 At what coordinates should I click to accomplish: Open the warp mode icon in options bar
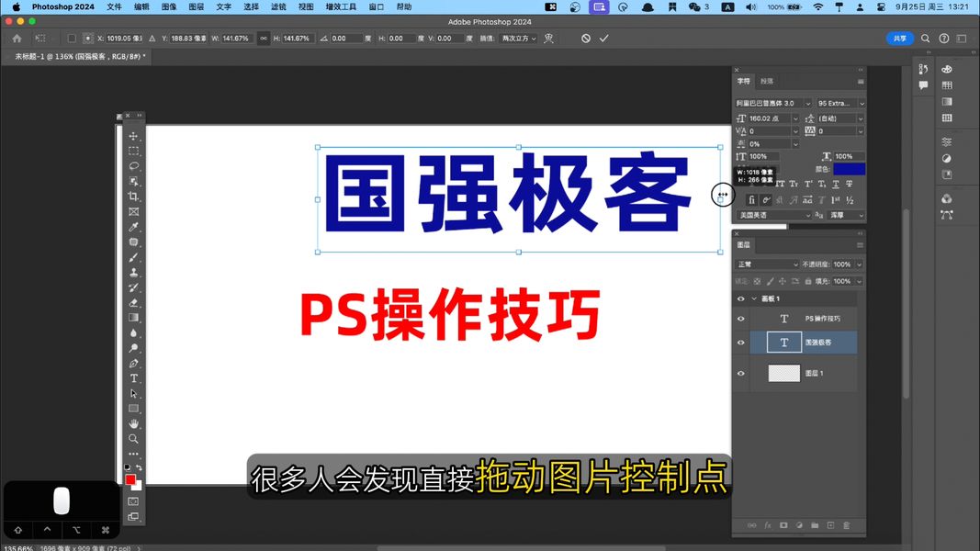tap(548, 38)
